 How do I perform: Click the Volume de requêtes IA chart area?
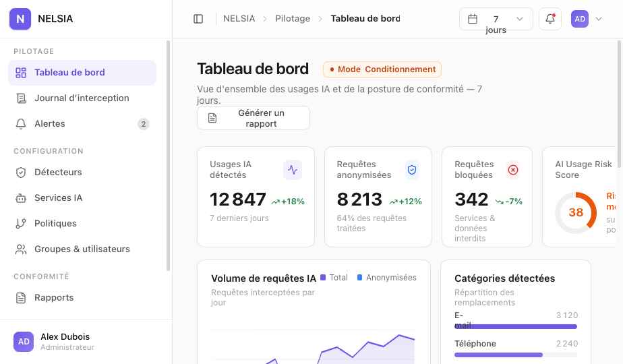coord(313,346)
